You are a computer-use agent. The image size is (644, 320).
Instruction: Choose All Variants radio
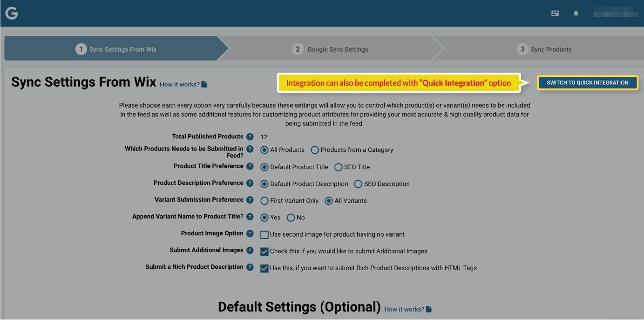329,201
